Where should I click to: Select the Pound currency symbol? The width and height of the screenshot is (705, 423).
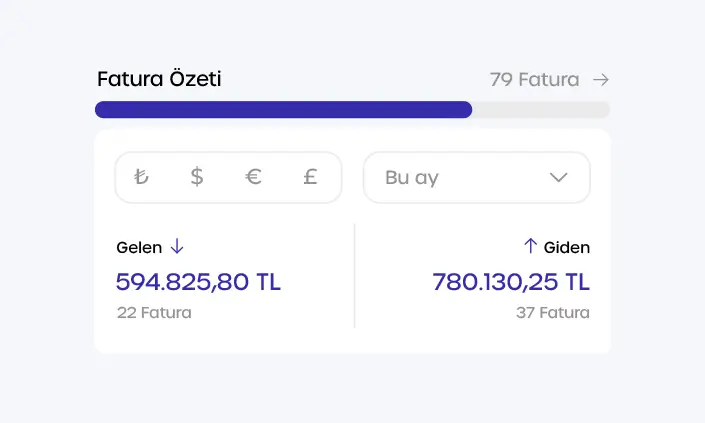click(x=310, y=178)
